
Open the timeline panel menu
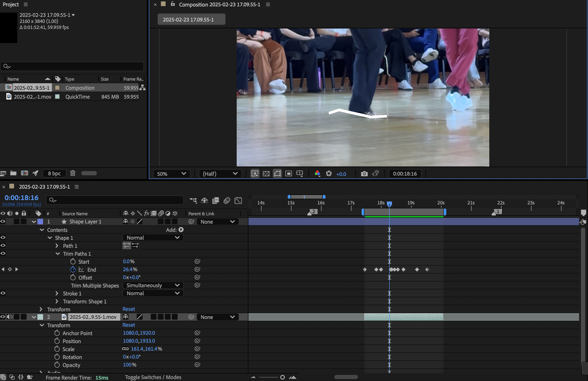coord(76,187)
